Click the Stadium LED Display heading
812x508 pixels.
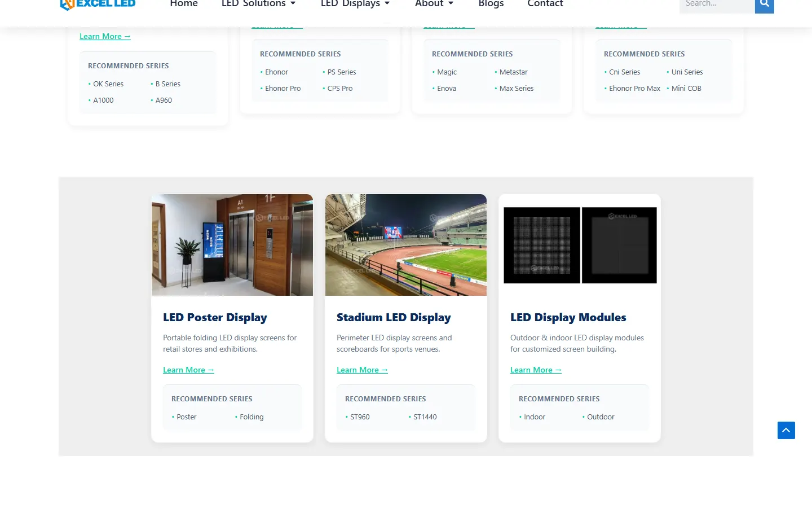(x=394, y=317)
